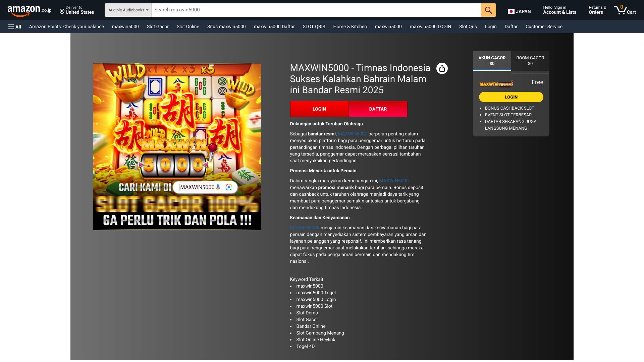Click MAXWIN5000 link before 'menjamin keamanan'
This screenshot has width=644, height=362.
point(305,228)
